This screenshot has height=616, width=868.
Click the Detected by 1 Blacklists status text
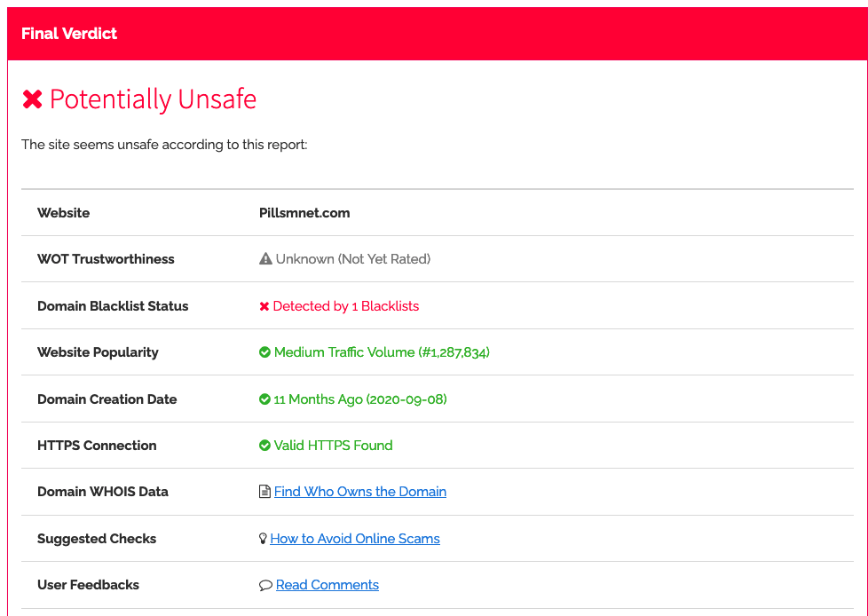coord(345,306)
